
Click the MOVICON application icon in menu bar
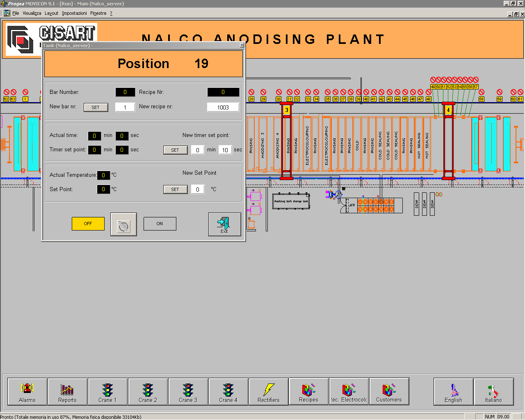click(x=7, y=13)
